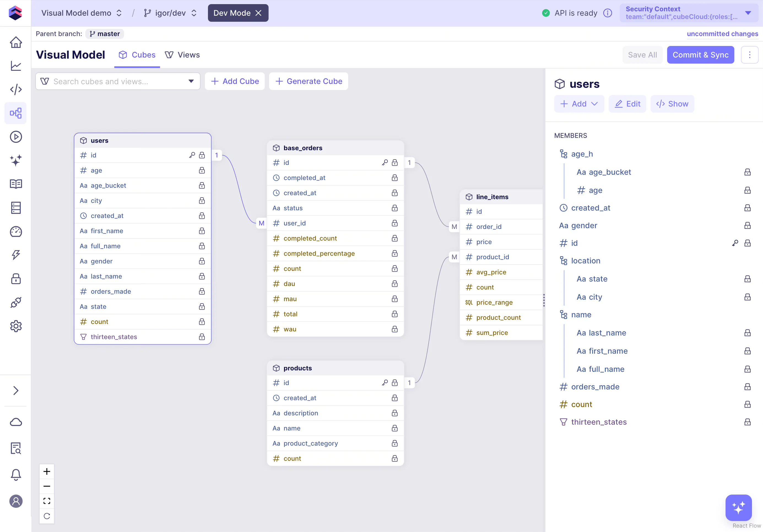Switch to the Views tab
This screenshot has height=532, width=763.
(x=182, y=55)
